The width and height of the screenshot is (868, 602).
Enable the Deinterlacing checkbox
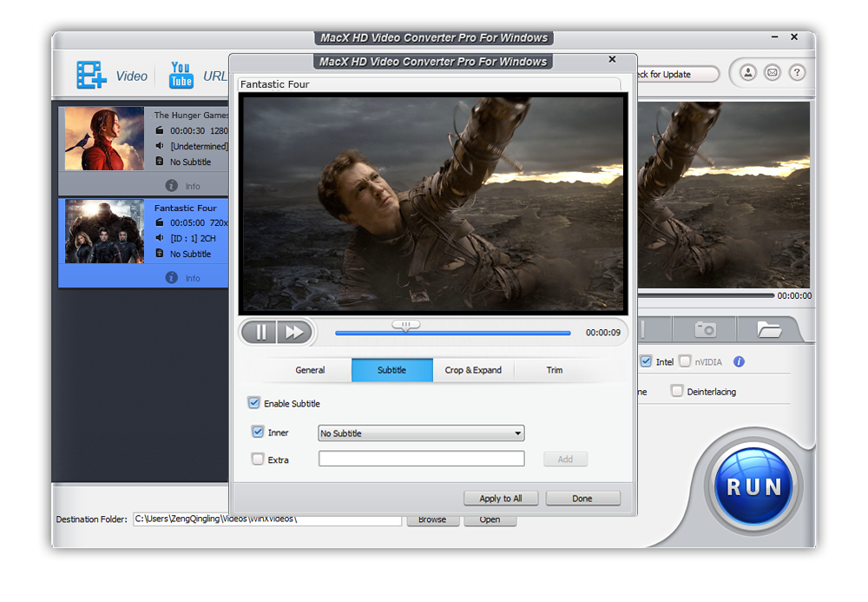click(x=677, y=391)
